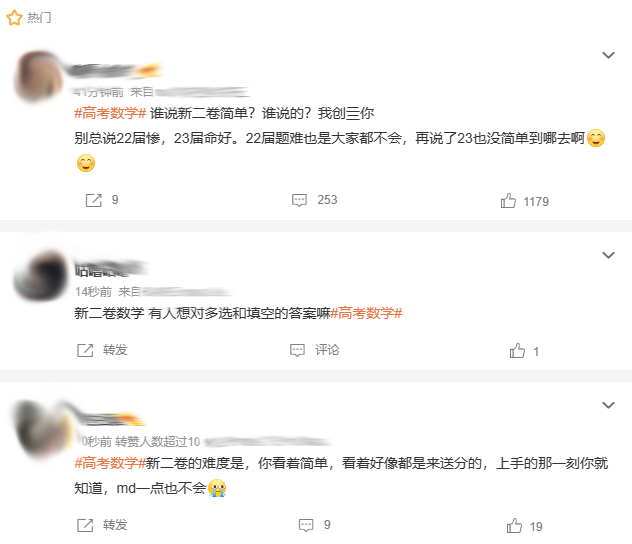Click the second post's 转发 icon
This screenshot has height=544, width=632.
[x=85, y=350]
